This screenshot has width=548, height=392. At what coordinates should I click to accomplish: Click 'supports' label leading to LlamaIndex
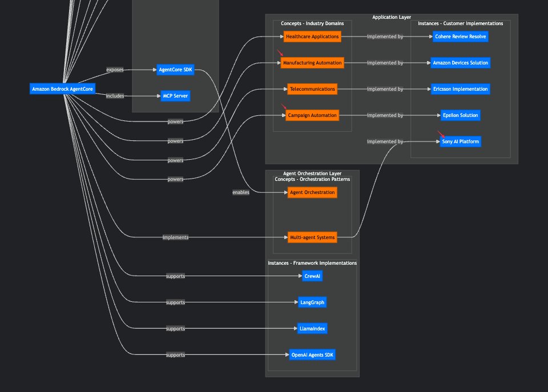tap(175, 329)
